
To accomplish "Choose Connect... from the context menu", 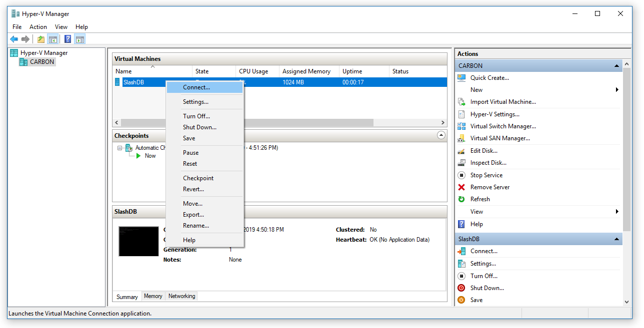I will (196, 87).
